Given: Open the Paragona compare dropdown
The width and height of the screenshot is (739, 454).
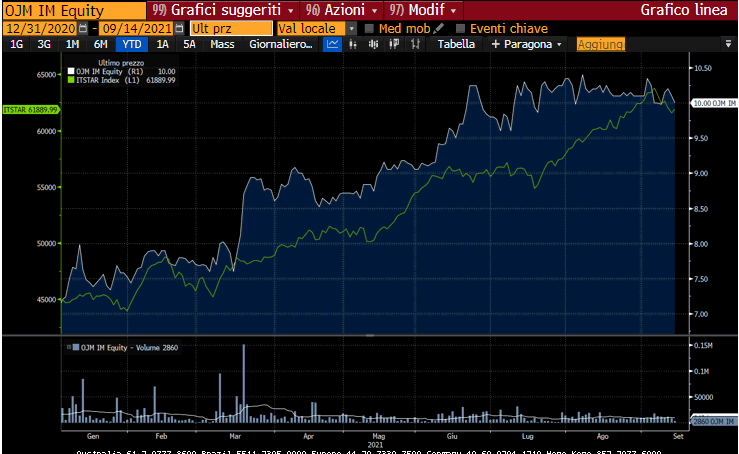Looking at the screenshot, I should [526, 44].
